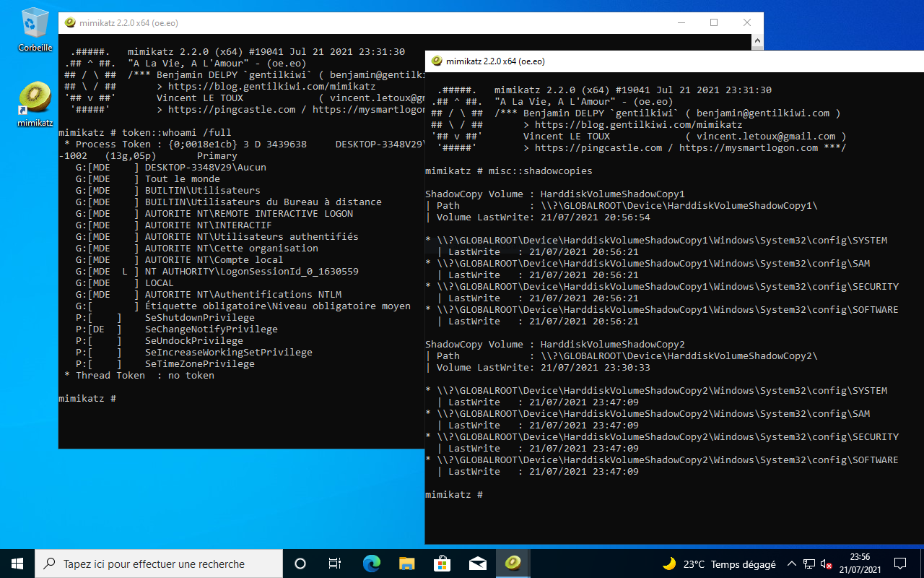
Task: Click the 'SeChangeNotifyPrivilege' line
Action: tap(177, 329)
